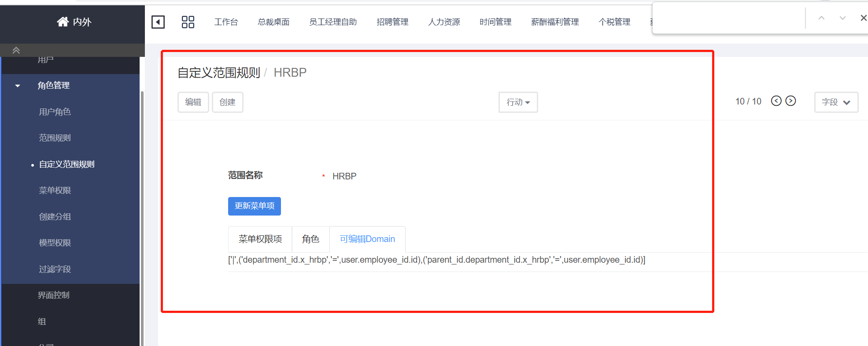
Task: Click the home icon beside 内外
Action: (x=63, y=22)
